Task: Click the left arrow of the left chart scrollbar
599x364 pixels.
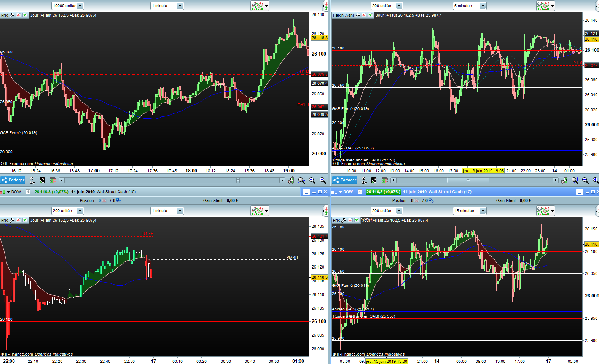Action: 62,180
